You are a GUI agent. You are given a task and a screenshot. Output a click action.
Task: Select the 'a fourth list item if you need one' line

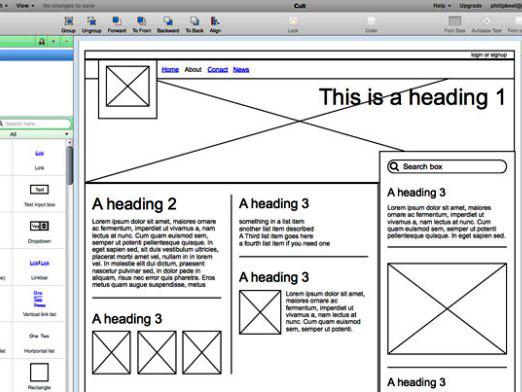click(x=284, y=243)
